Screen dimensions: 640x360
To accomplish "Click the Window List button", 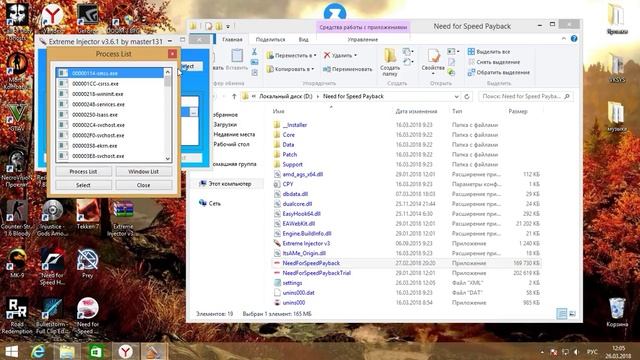I will tap(143, 171).
